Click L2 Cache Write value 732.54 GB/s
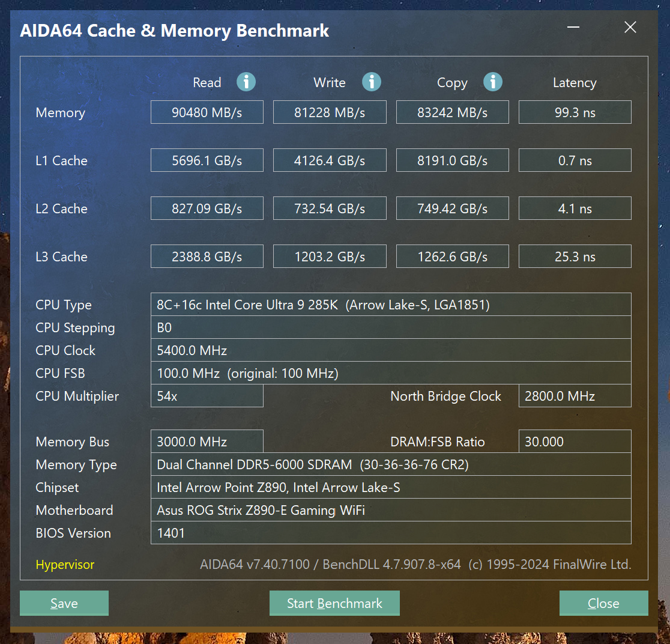The image size is (670, 644). point(330,208)
